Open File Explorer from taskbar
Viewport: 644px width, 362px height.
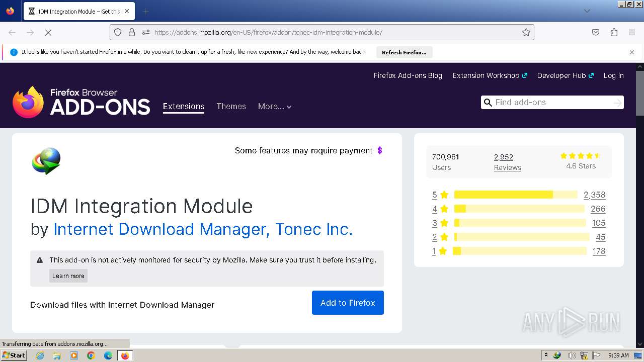click(57, 355)
